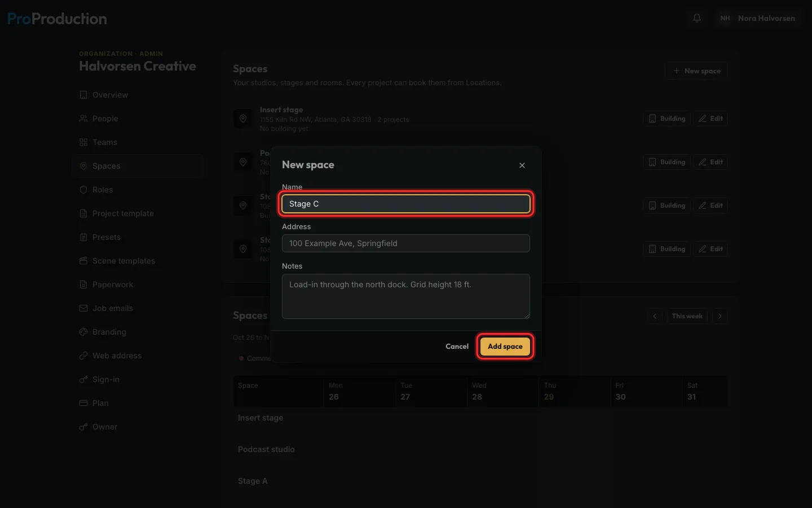Open Paperwork in the sidebar

[138, 284]
